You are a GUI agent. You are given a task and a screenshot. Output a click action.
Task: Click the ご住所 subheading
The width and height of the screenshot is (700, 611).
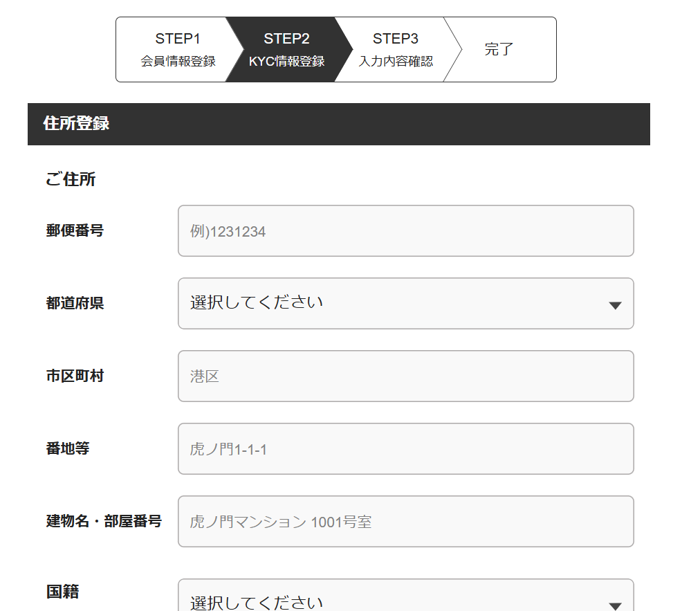71,180
